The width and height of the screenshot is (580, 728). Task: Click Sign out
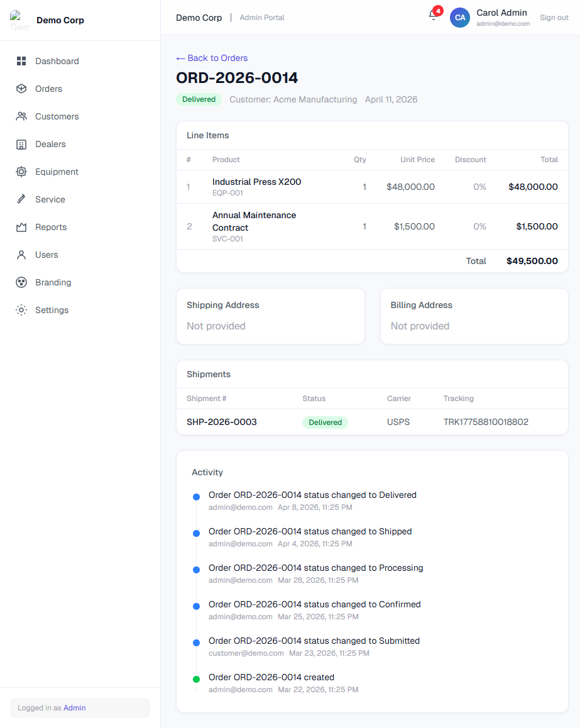[x=554, y=18]
